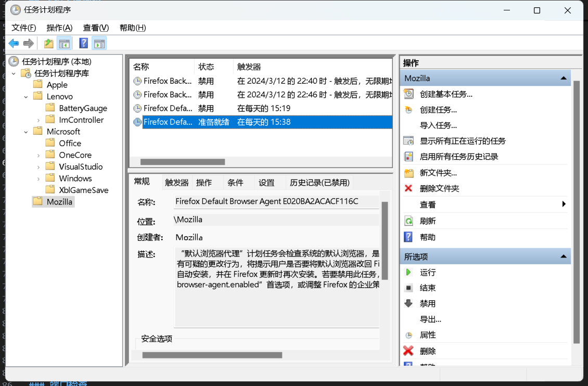The image size is (588, 386).
Task: Switch to the 触发器 tab
Action: pyautogui.click(x=176, y=183)
